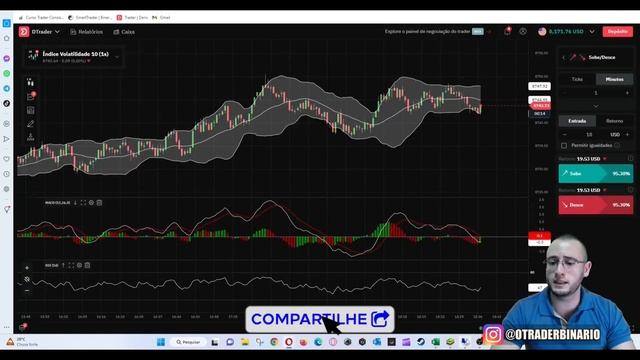Increase the duration with plus button

pyautogui.click(x=627, y=93)
